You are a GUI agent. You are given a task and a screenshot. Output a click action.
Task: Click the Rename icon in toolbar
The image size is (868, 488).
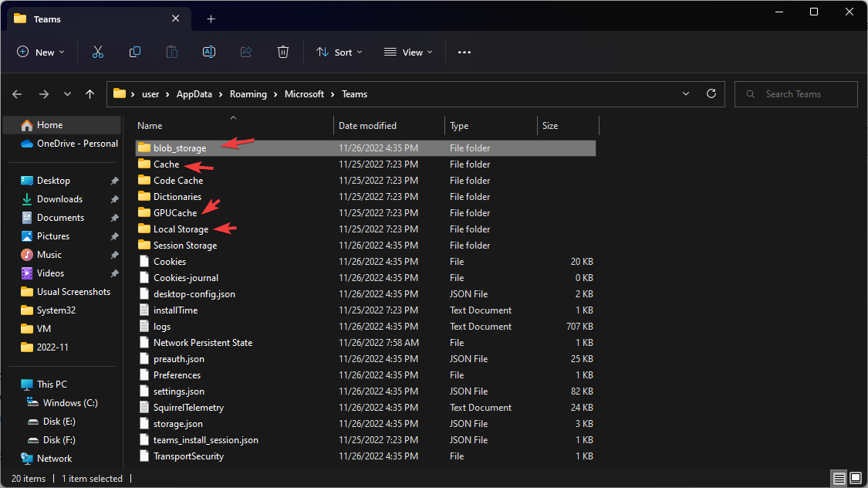pos(208,52)
